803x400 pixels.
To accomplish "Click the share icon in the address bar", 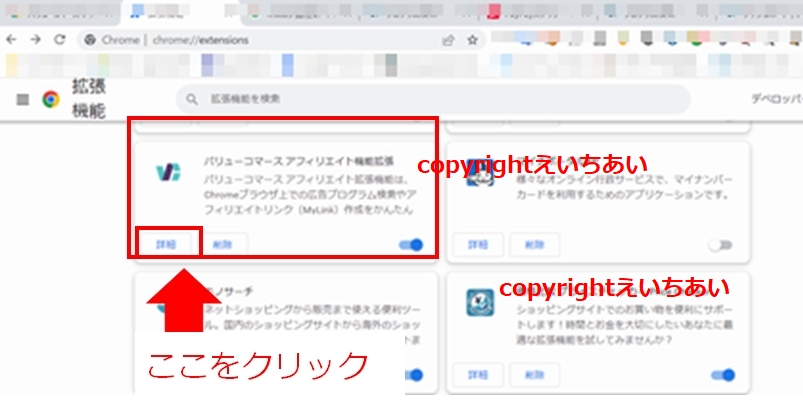I will coord(448,40).
